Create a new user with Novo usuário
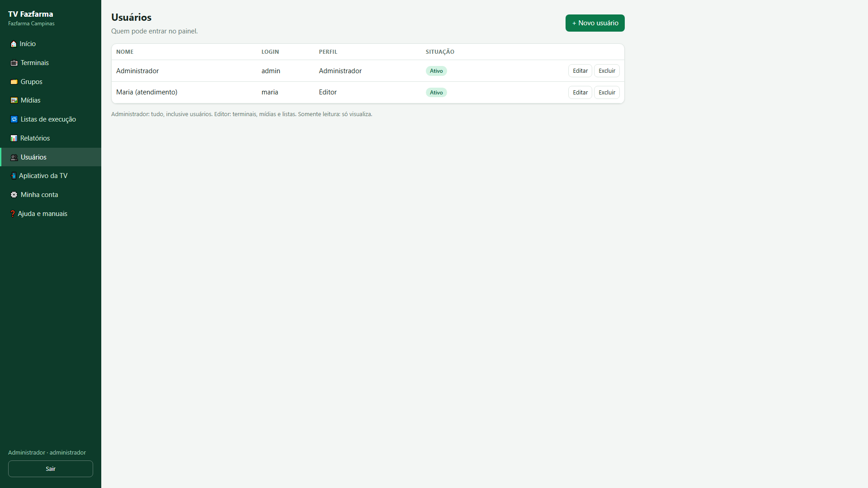Image resolution: width=868 pixels, height=488 pixels. [595, 23]
